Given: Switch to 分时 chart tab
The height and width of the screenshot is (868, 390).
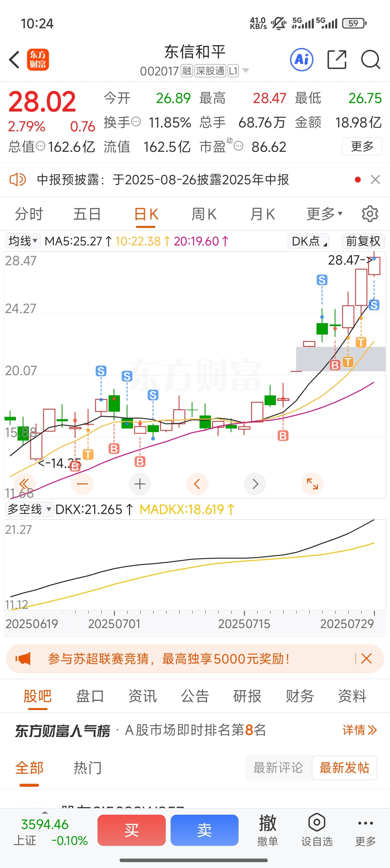Looking at the screenshot, I should (29, 214).
